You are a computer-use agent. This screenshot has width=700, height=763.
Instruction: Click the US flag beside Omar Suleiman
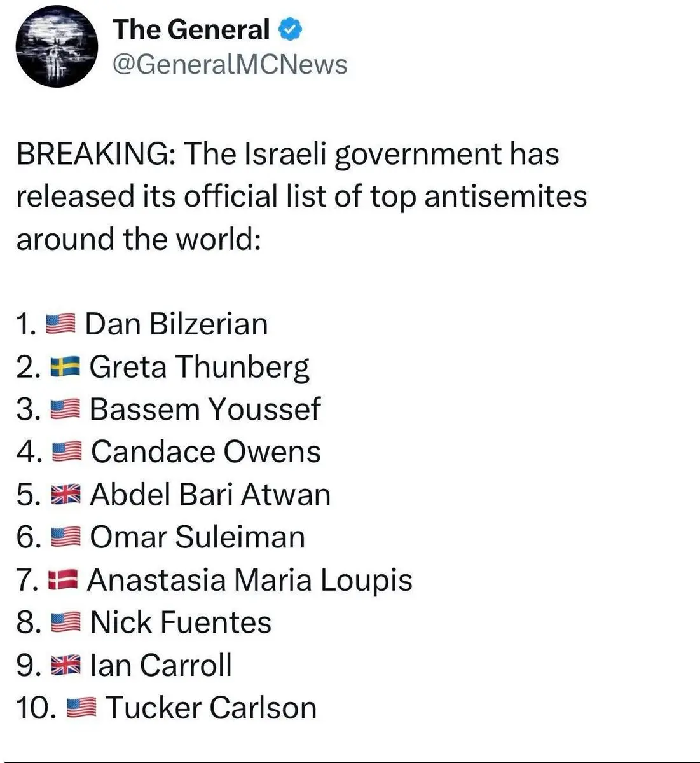[x=65, y=537]
